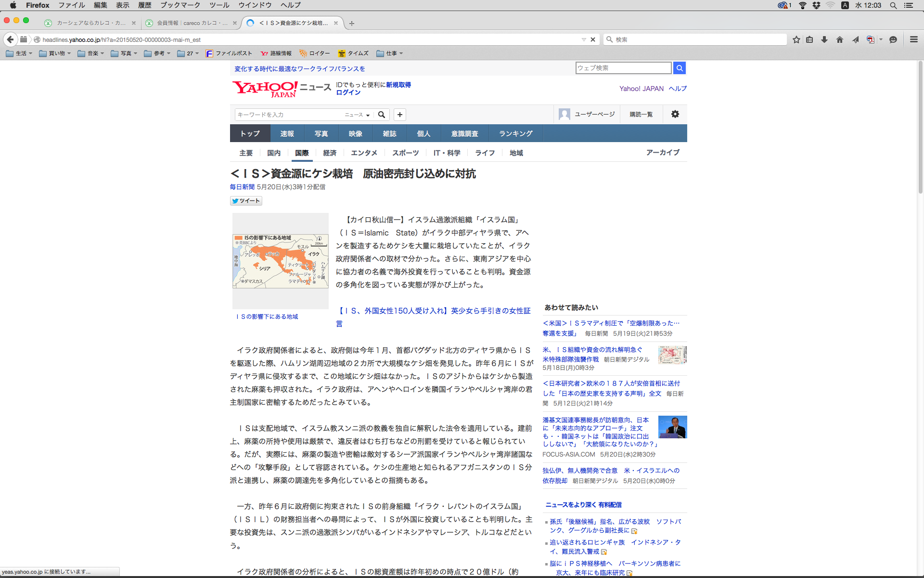924x578 pixels.
Task: Open a new tab with plus button
Action: coord(352,23)
